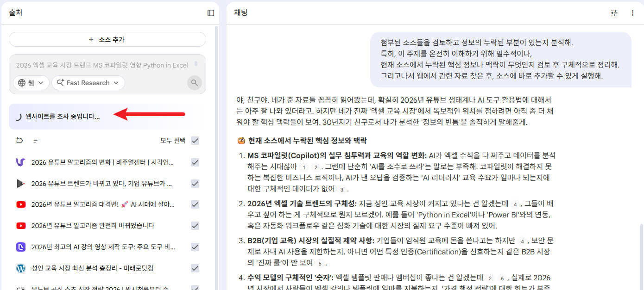Click the sources panel vertical scrollbar
This screenshot has width=644, height=290.
[216, 157]
